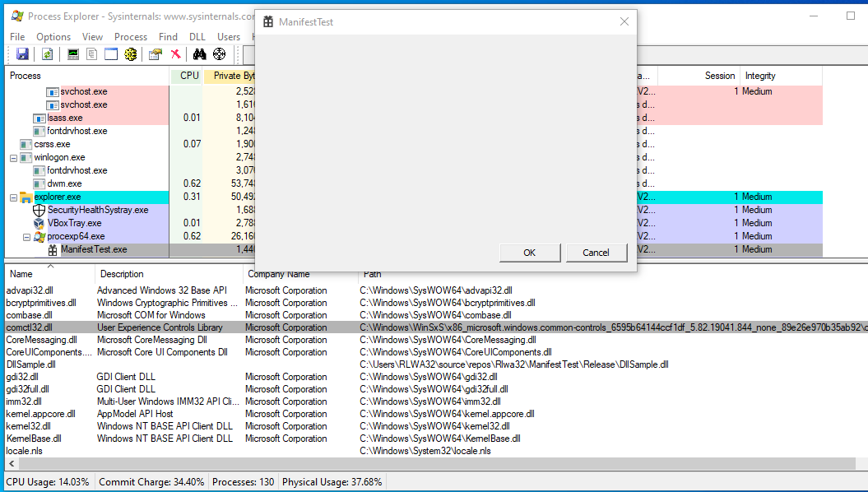868x492 pixels.
Task: Click the ManifestTest dialog title icon
Action: tap(268, 22)
